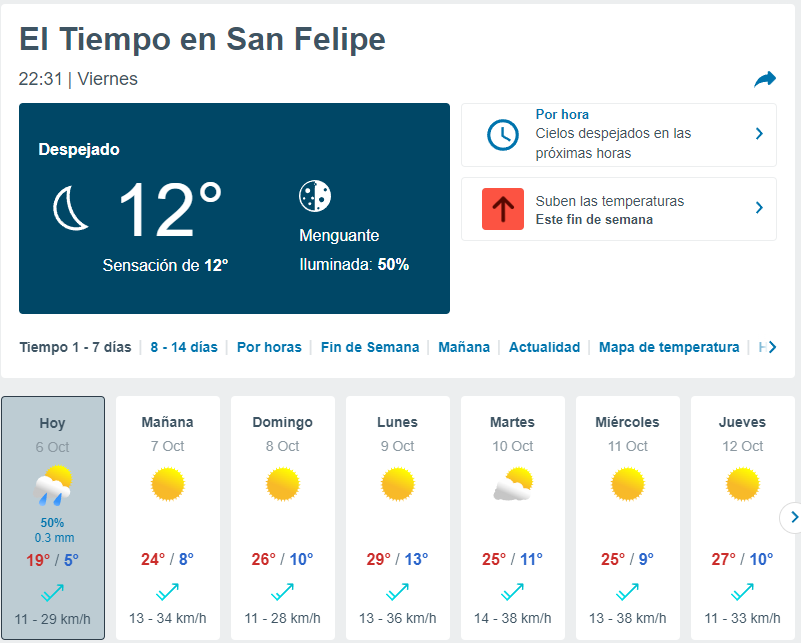Switch to the 8 - 14 días tab

click(184, 347)
